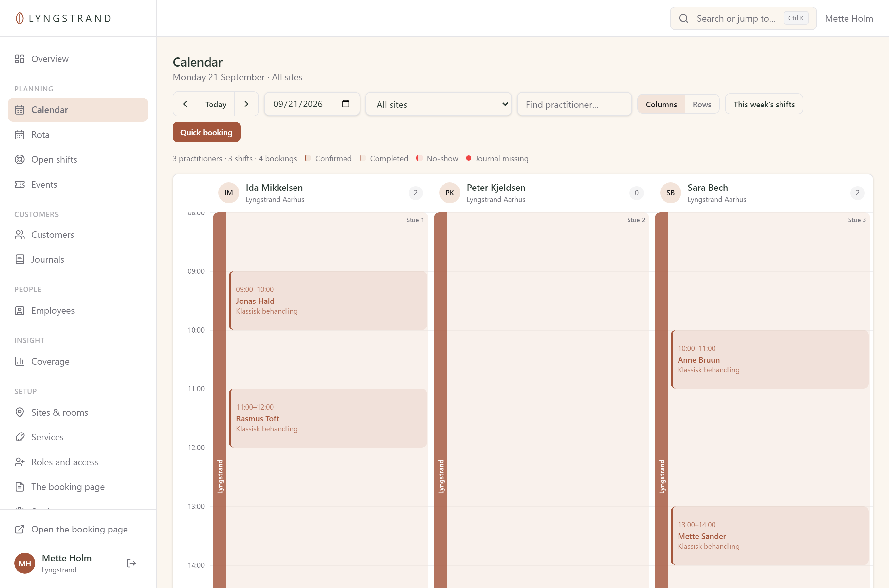889x588 pixels.
Task: Open Anne Bruun 10:00–11:00 booking
Action: point(770,359)
